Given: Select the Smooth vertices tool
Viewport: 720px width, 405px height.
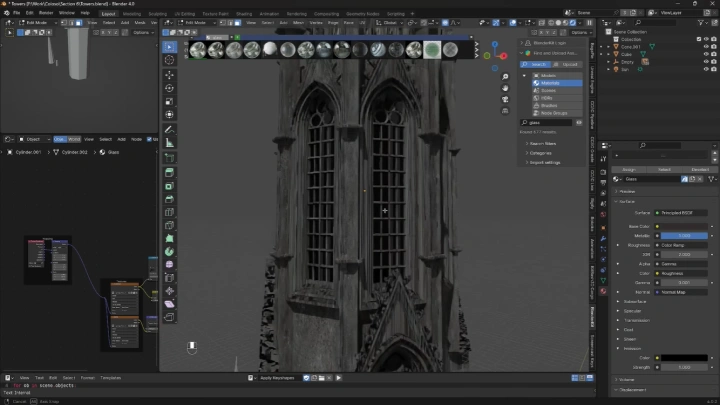Looking at the screenshot, I should [x=169, y=264].
